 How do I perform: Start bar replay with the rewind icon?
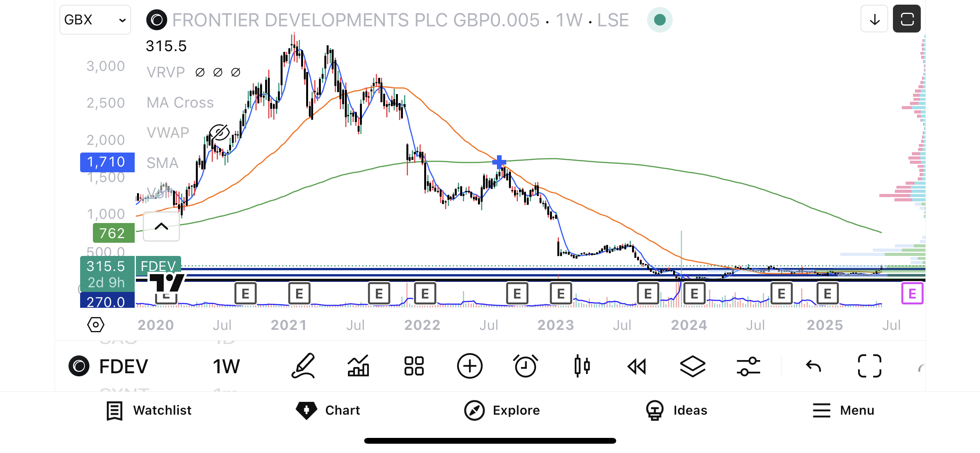637,366
